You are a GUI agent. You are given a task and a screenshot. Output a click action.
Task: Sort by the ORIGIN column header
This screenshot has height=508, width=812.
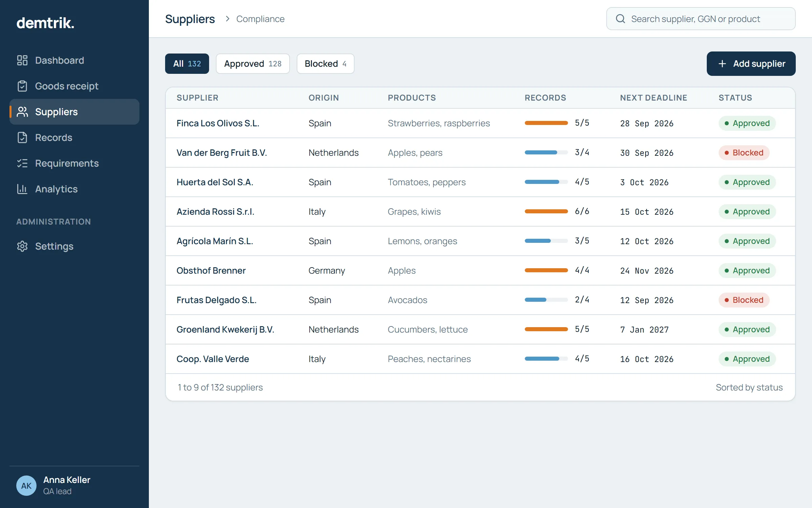324,98
